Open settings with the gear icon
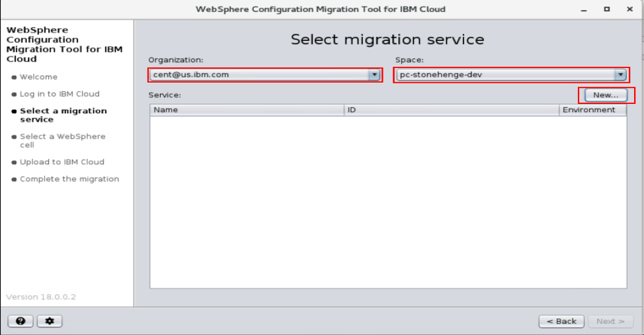This screenshot has width=644, height=335. 50,321
